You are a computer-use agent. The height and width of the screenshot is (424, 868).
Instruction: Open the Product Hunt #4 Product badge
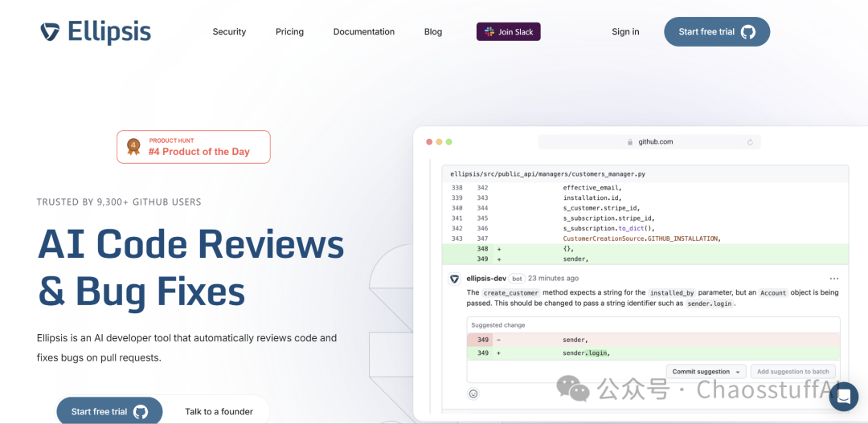[x=194, y=147]
